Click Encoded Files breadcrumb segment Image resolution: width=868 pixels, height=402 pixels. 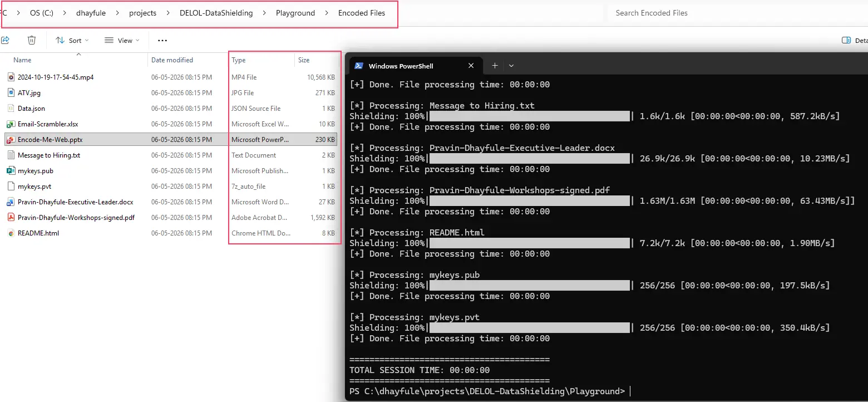point(362,13)
